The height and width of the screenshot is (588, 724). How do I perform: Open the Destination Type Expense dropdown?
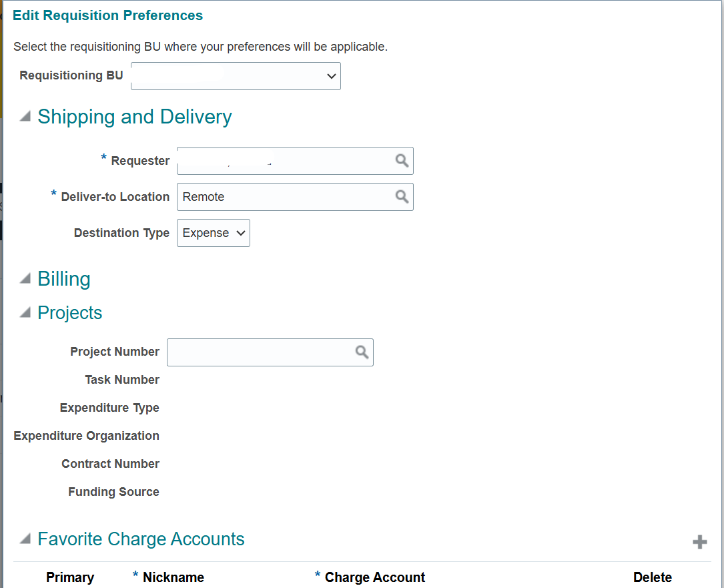[214, 233]
